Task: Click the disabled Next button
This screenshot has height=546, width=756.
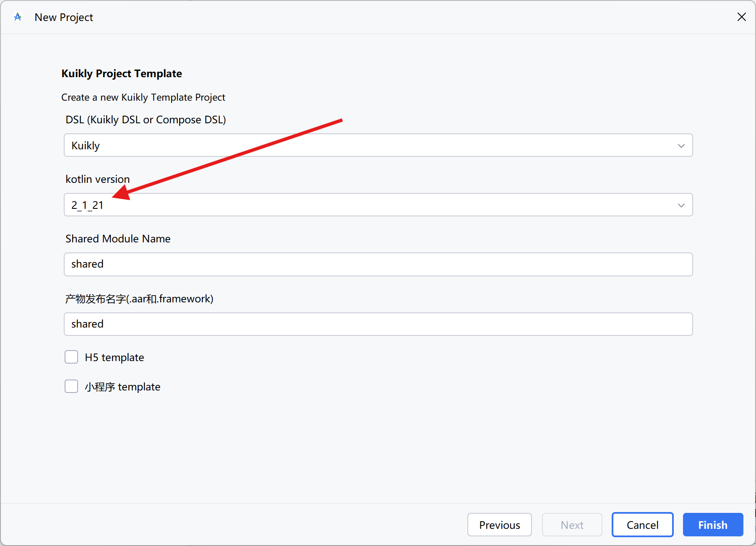Action: click(x=572, y=525)
